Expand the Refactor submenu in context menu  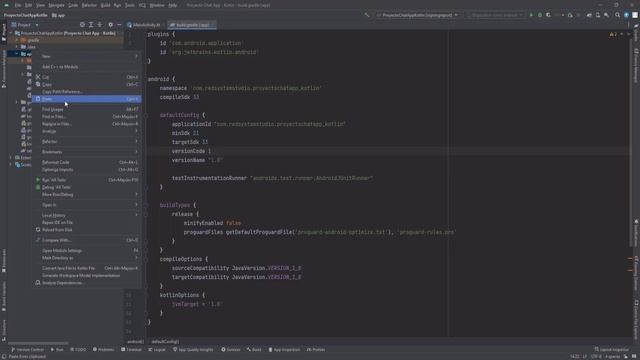(x=87, y=142)
